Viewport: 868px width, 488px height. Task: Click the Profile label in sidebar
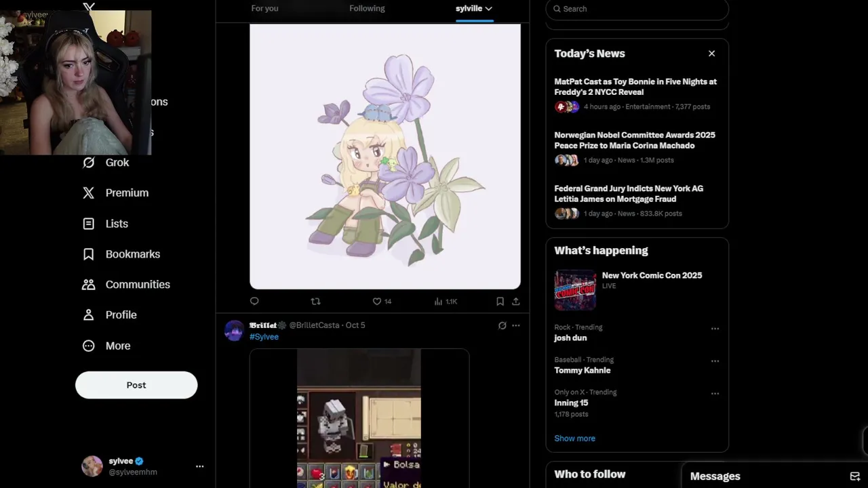[x=121, y=315]
